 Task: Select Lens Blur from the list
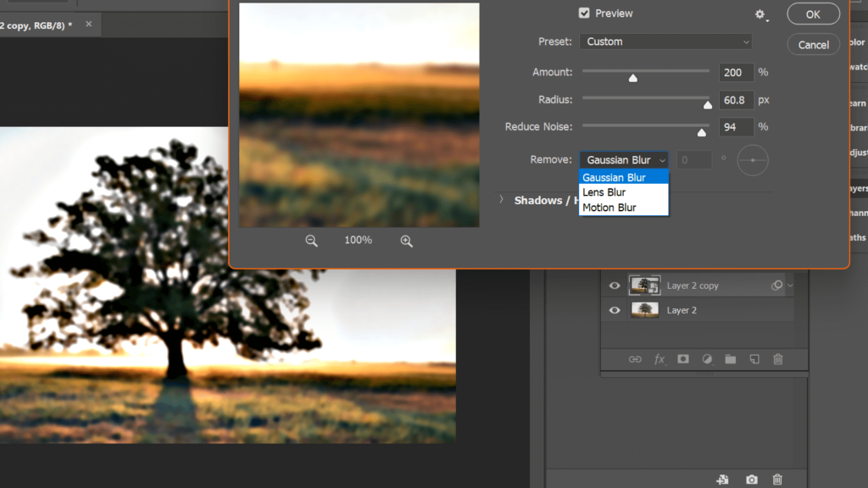(x=624, y=192)
